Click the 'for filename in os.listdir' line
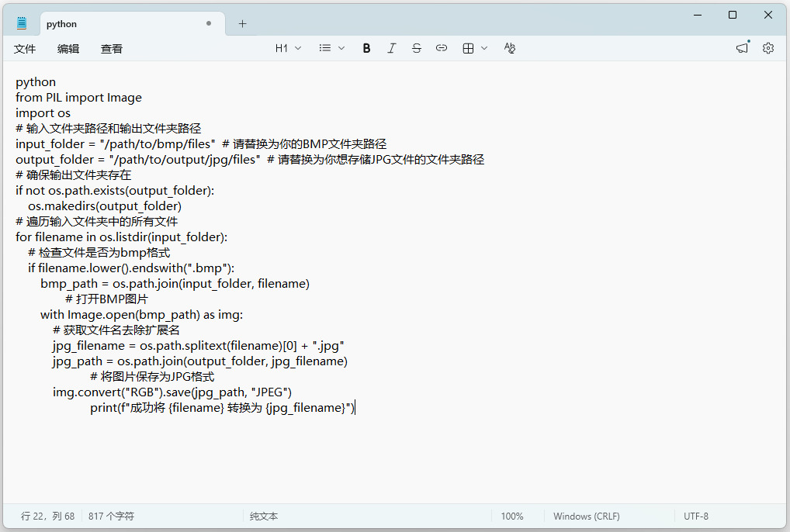Image resolution: width=790 pixels, height=532 pixels. [x=121, y=237]
